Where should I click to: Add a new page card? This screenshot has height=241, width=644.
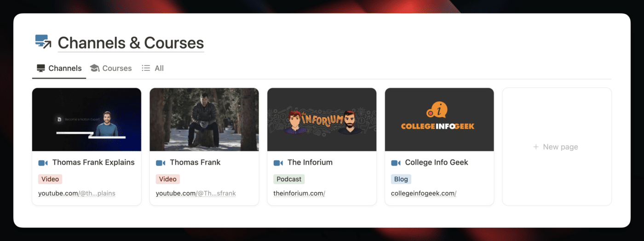coord(556,147)
